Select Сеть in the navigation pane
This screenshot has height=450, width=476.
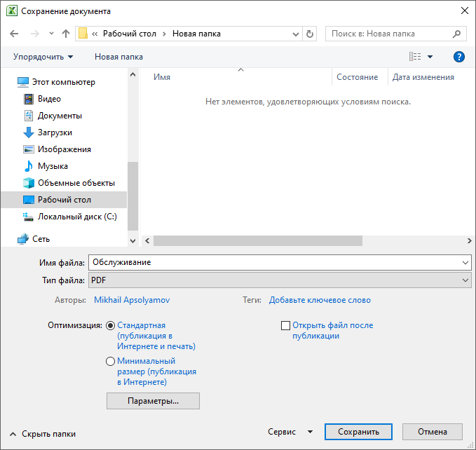click(41, 239)
